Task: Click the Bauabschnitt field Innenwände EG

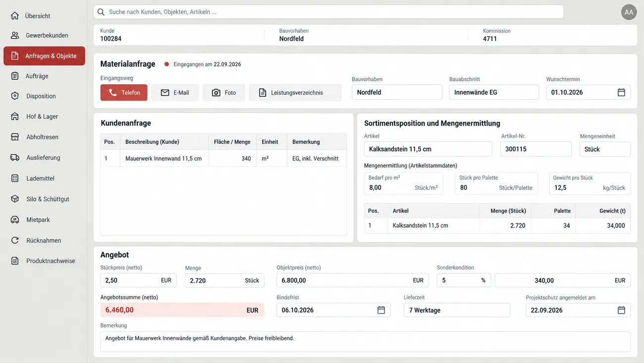Action: (494, 92)
